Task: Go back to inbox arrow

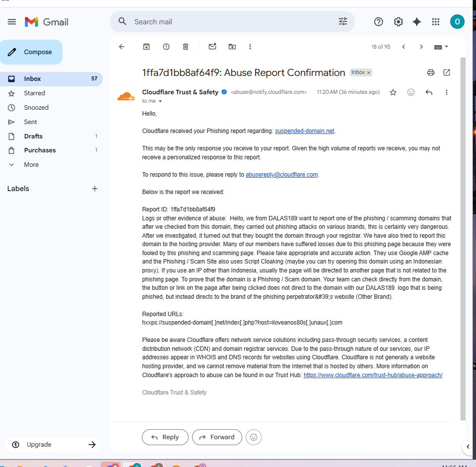Action: click(122, 47)
